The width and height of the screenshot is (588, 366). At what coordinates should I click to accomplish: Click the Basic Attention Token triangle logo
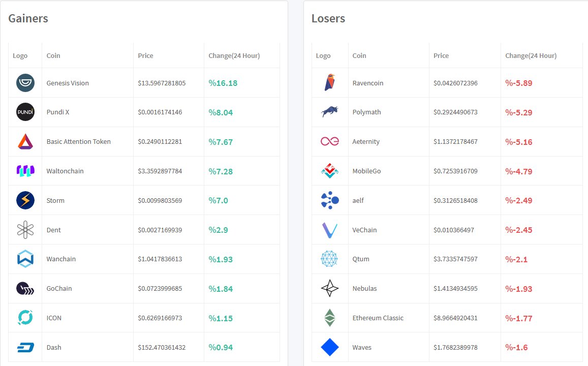coord(25,141)
